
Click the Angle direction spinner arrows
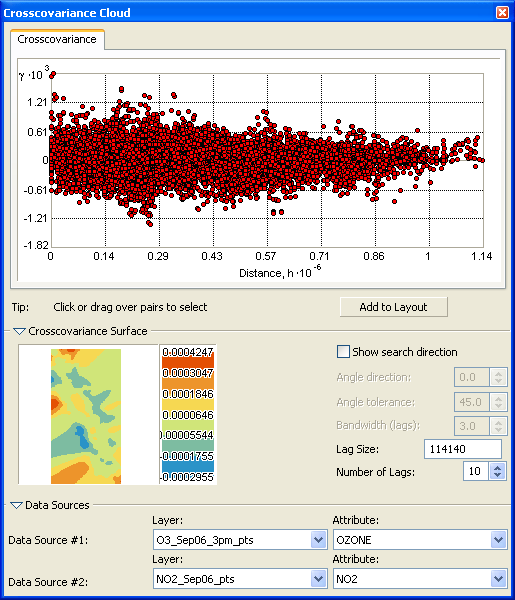pos(498,377)
